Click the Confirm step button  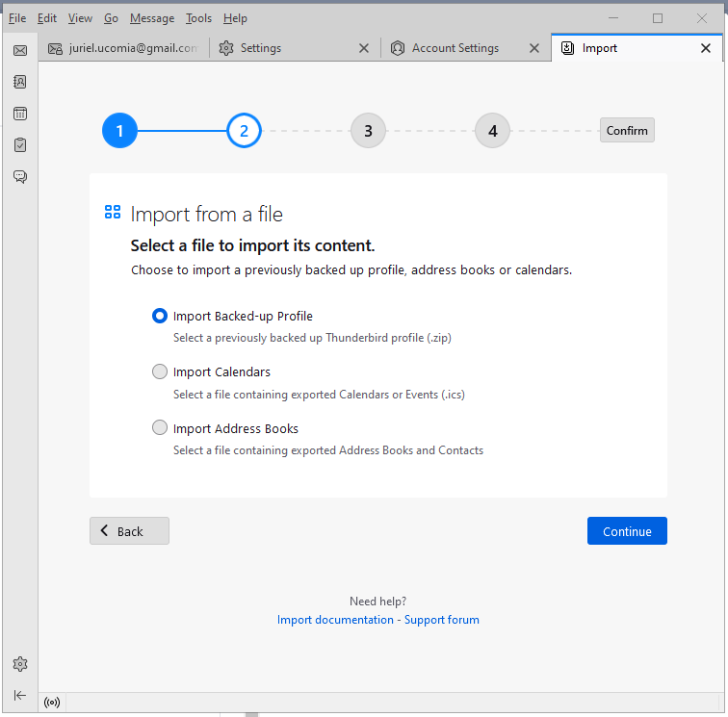tap(627, 130)
